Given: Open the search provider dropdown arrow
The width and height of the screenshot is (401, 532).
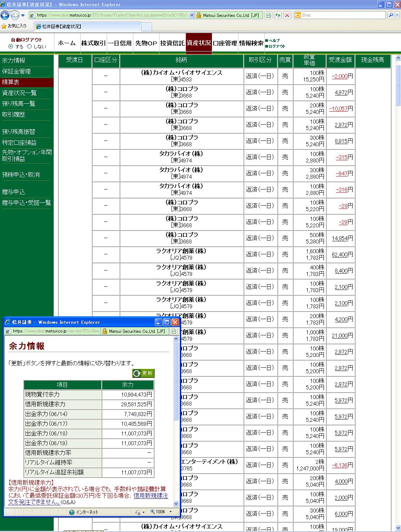Looking at the screenshot, I should [x=397, y=15].
